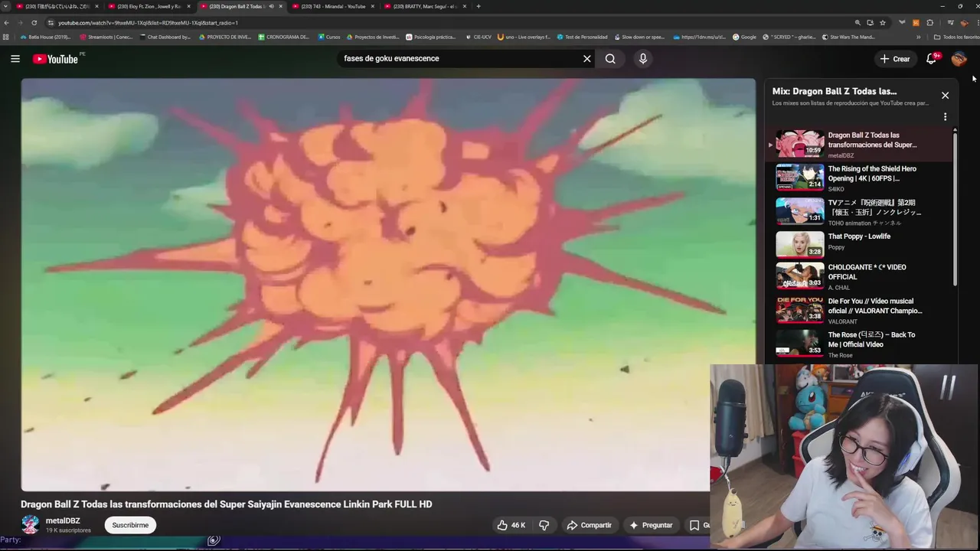
Task: Save the video with bookmark icon
Action: point(694,525)
